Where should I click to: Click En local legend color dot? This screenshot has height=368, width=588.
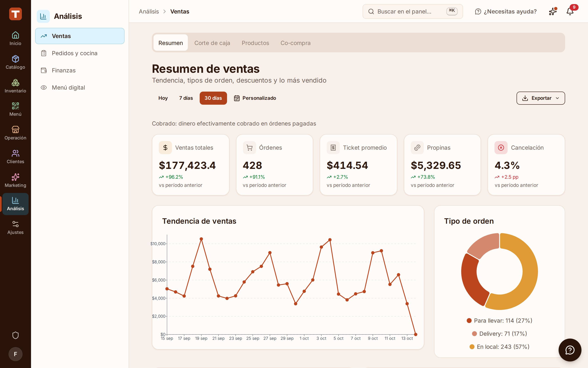[x=472, y=347]
